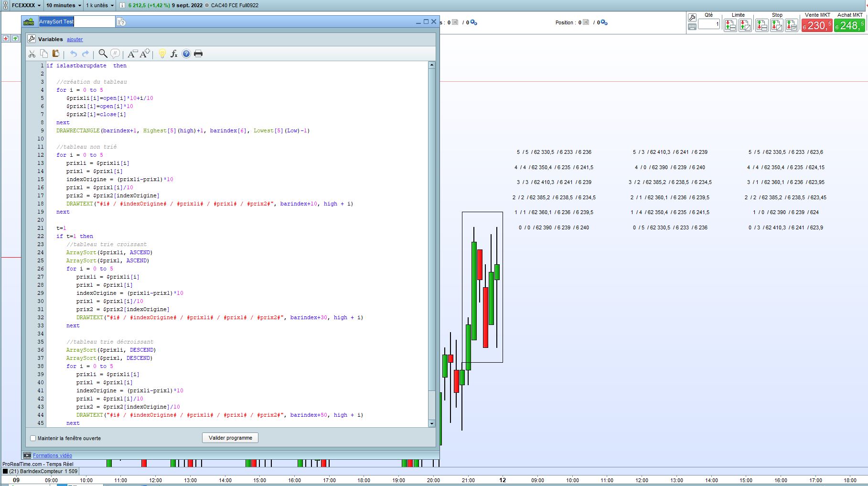This screenshot has height=486, width=868.
Task: Open the blue help question icon
Action: tap(186, 54)
